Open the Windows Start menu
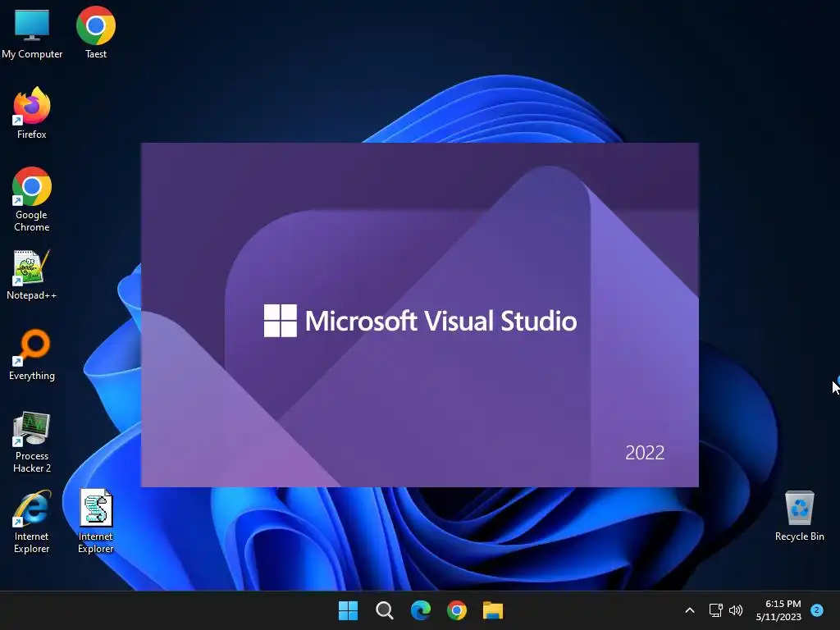The width and height of the screenshot is (840, 630). 348,610
